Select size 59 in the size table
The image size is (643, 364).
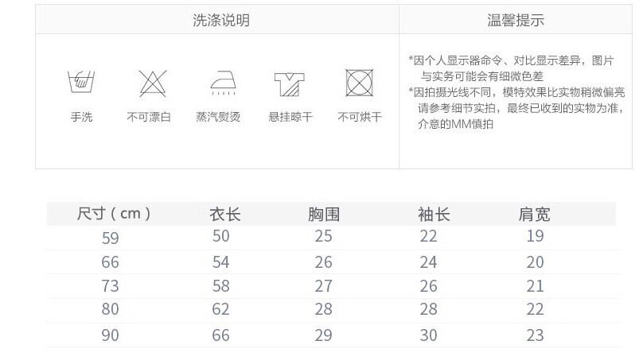(110, 237)
